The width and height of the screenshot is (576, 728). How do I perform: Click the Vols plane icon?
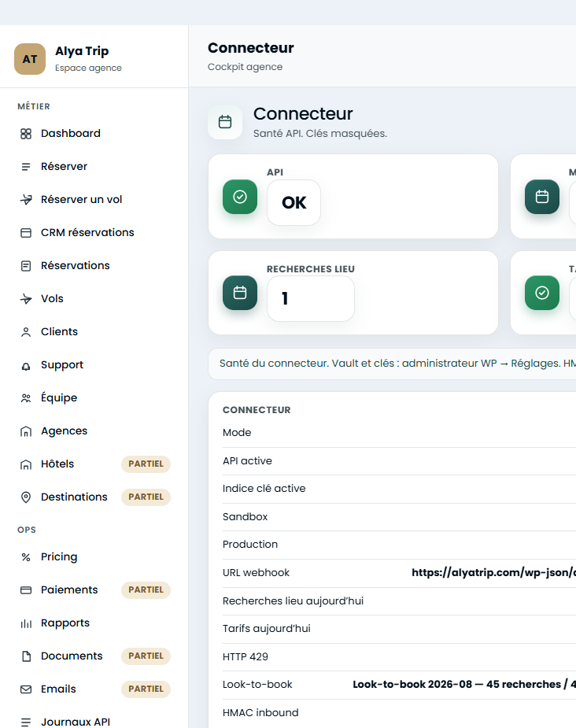[x=26, y=298]
